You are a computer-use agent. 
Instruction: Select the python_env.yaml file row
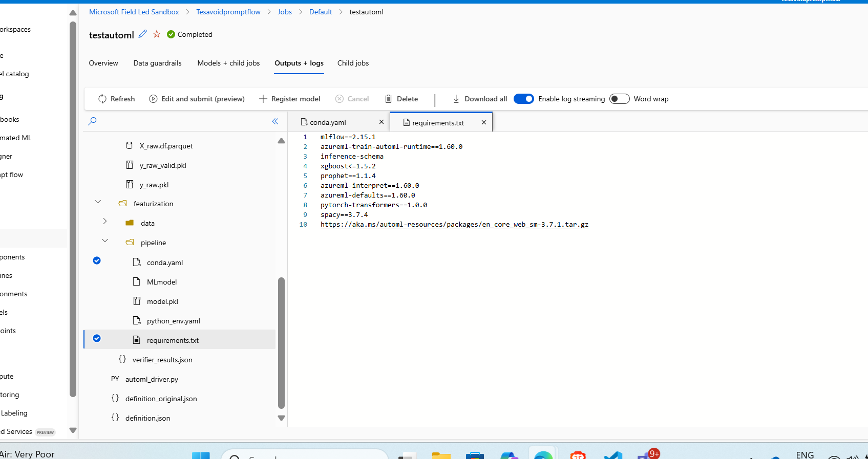(x=179, y=321)
